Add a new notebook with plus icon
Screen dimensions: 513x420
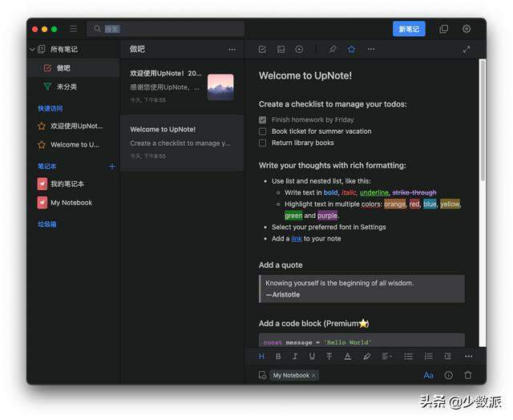112,166
